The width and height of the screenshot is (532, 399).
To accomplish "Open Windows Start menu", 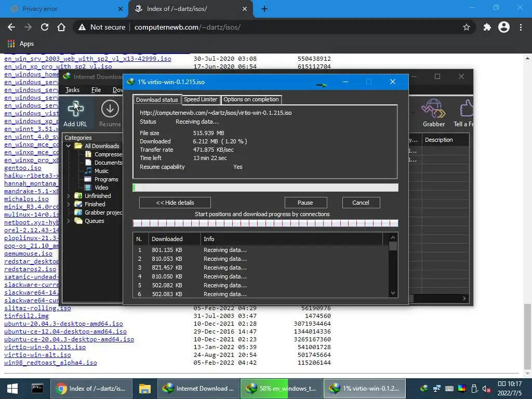I will click(x=12, y=389).
